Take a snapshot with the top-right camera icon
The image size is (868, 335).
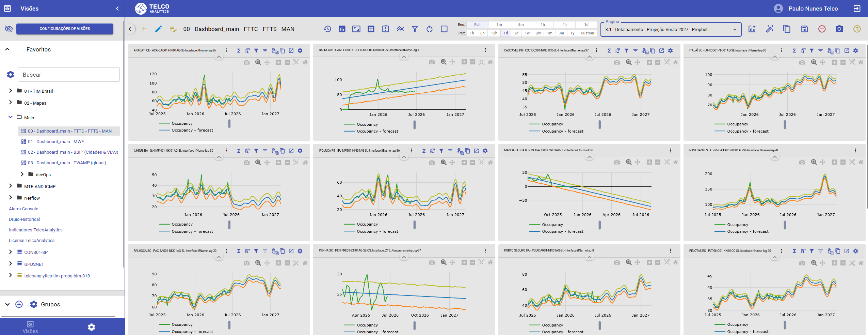(x=839, y=29)
